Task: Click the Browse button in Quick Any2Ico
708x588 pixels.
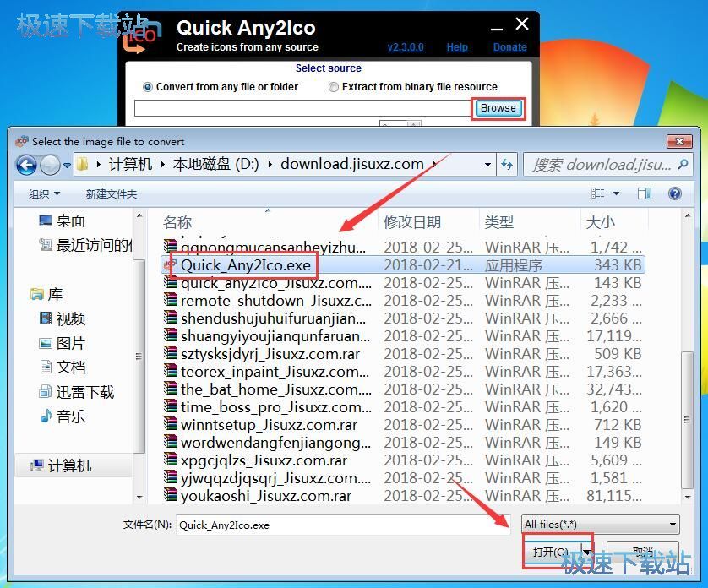Action: pos(498,108)
